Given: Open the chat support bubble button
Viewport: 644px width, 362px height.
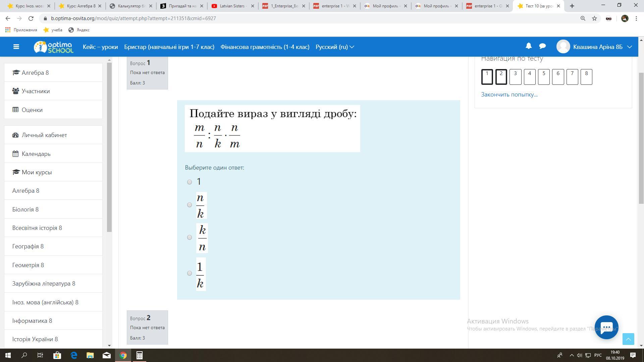Looking at the screenshot, I should (x=606, y=327).
